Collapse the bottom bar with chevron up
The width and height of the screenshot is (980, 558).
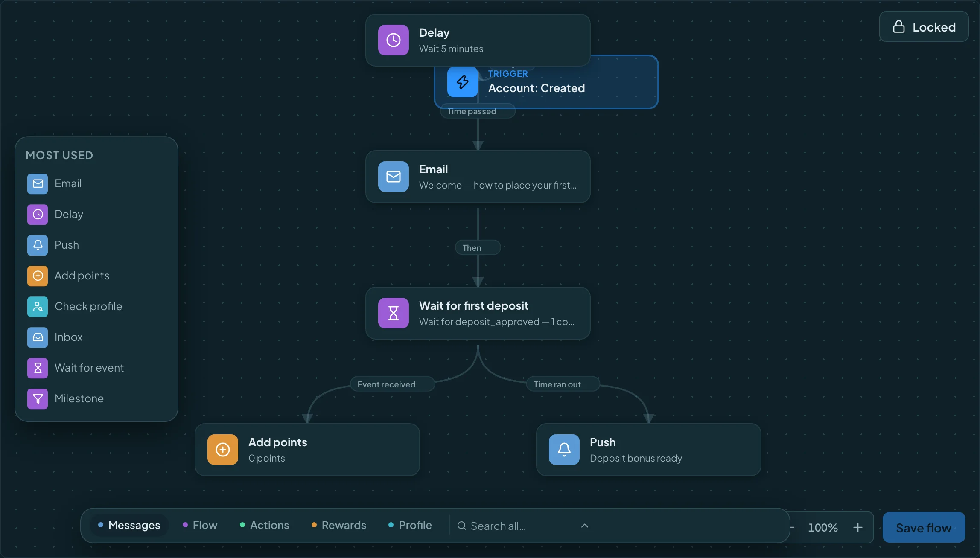585,526
